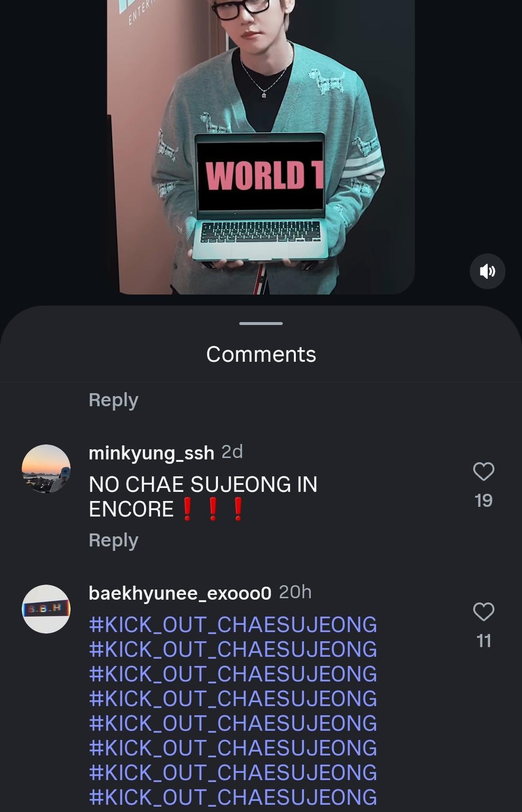View the 11 likes count
The width and height of the screenshot is (522, 812).
(483, 641)
